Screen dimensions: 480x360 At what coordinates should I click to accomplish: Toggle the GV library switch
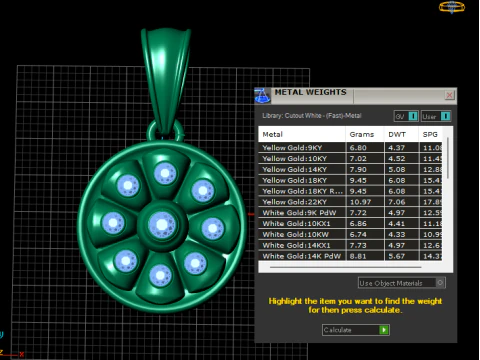pyautogui.click(x=406, y=116)
